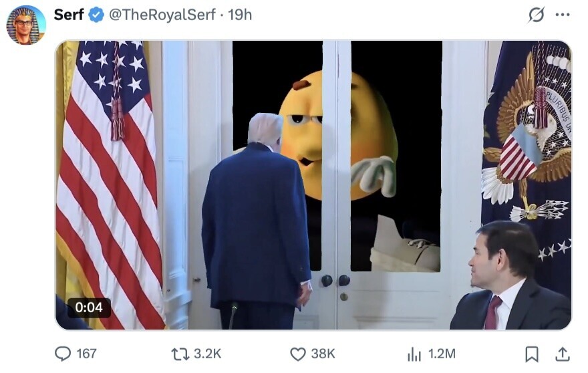Click the 38K likes count
The height and width of the screenshot is (373, 588).
tap(323, 354)
